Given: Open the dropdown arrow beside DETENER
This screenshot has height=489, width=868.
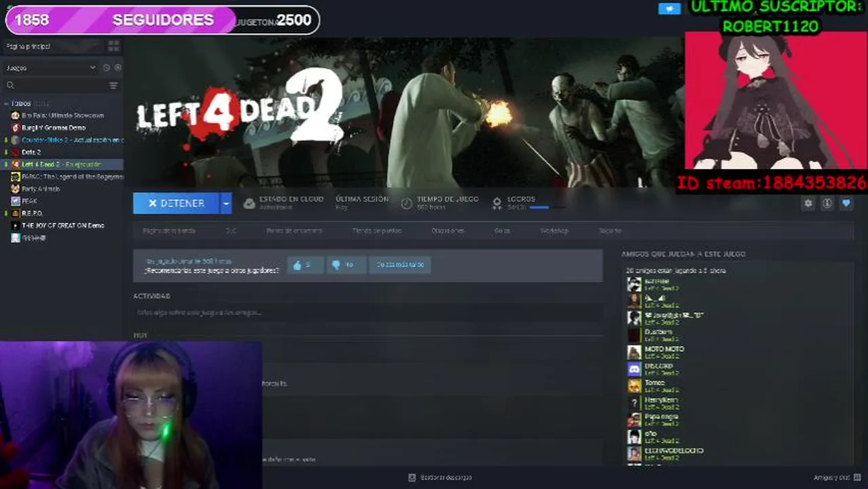Looking at the screenshot, I should [226, 203].
